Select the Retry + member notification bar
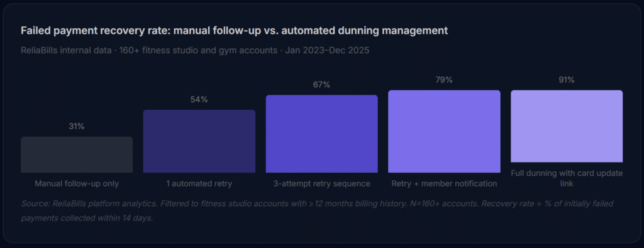 (444, 131)
